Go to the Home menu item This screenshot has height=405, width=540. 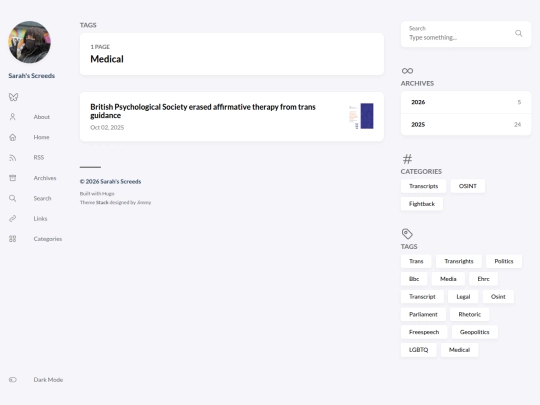pos(41,137)
